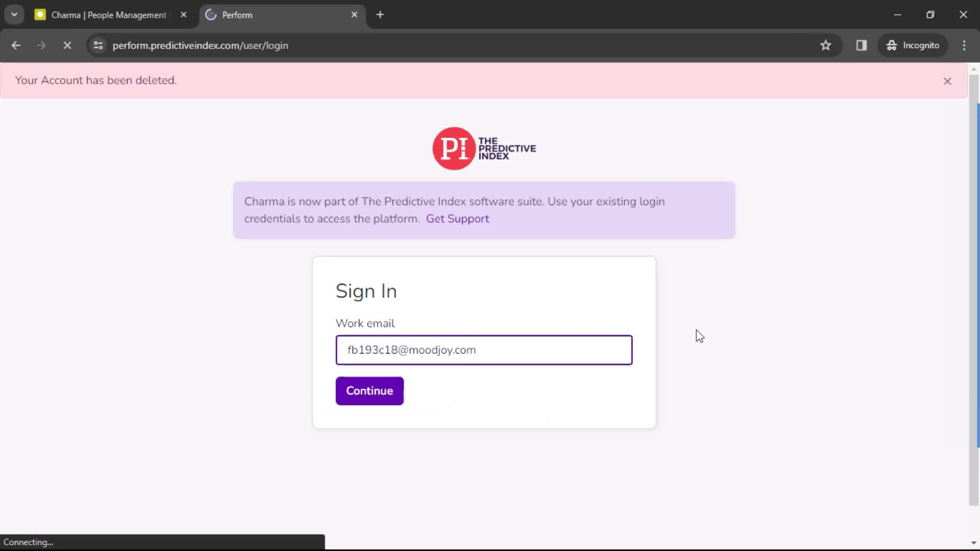The image size is (980, 551).
Task: Open the Get Support link
Action: (457, 219)
